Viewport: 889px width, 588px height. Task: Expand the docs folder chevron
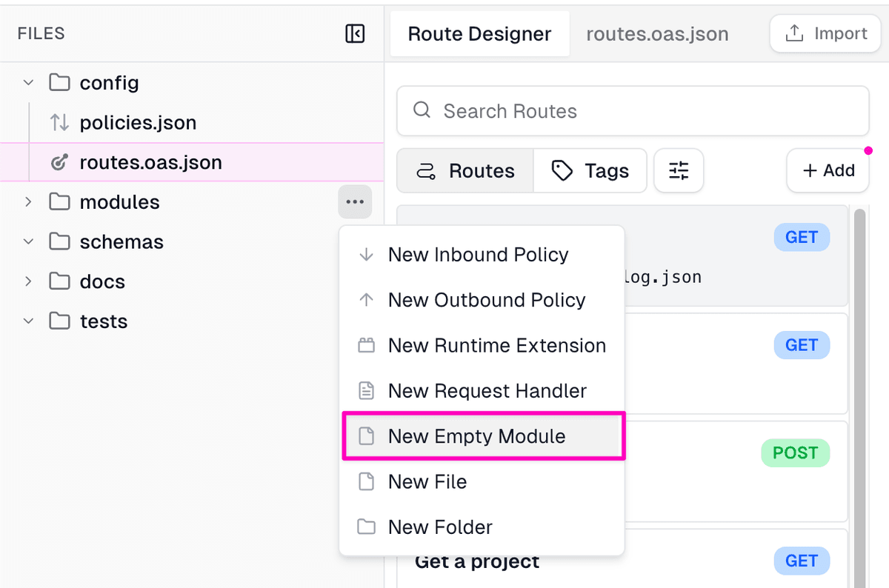(28, 281)
